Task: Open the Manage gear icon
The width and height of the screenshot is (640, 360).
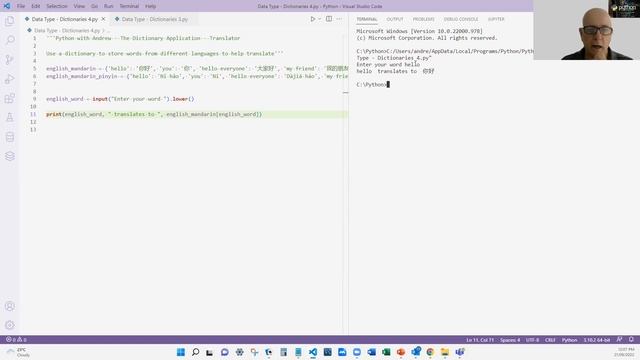Action: coord(9,325)
